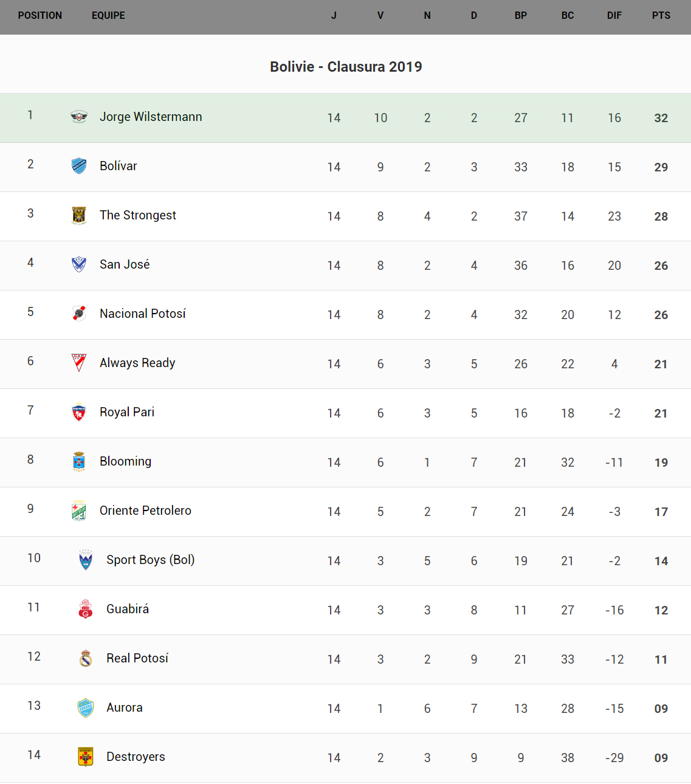Click the POSITION column header
Screen dimensions: 691x784
40,16
